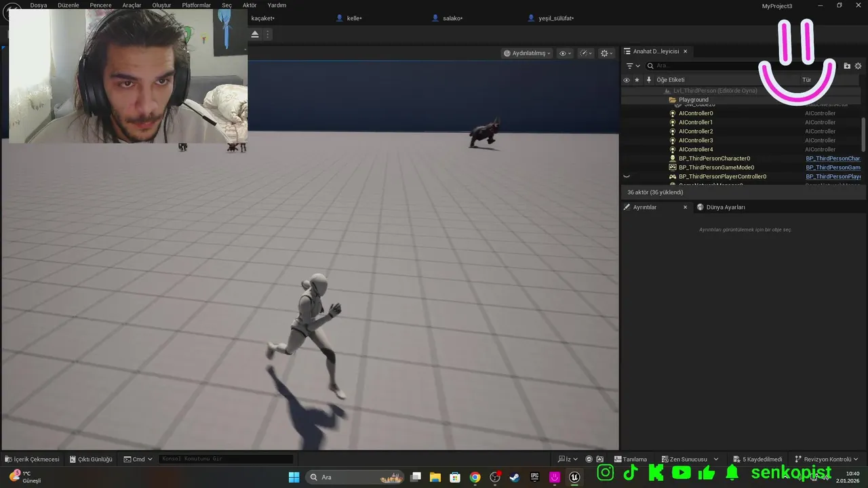
Task: Switch to the Ayrıntılar tab
Action: click(645, 207)
